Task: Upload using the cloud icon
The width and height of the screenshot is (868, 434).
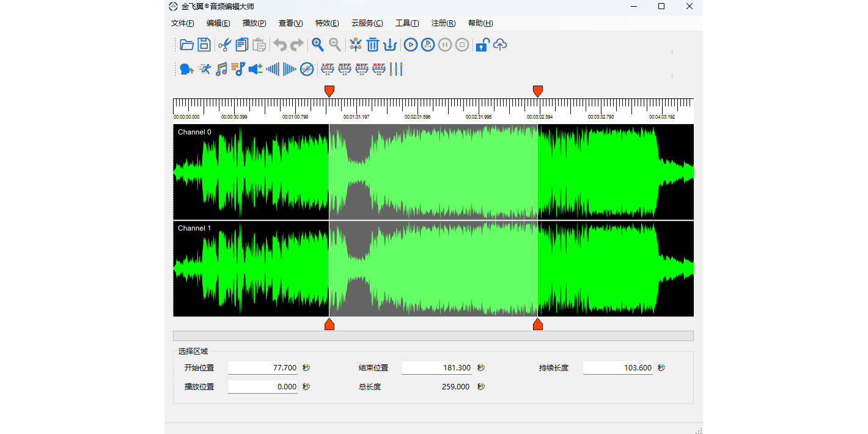Action: pyautogui.click(x=500, y=45)
